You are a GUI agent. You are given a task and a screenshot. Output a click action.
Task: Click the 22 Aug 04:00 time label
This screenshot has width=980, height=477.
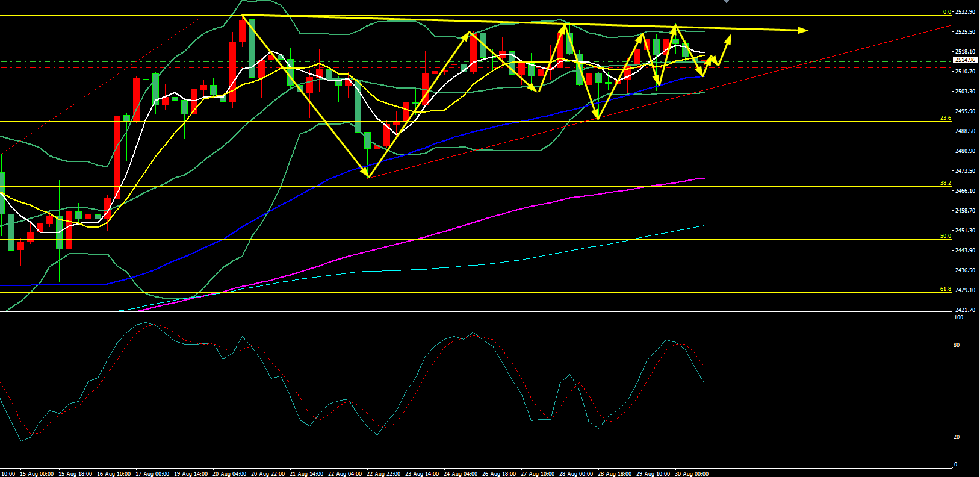(345, 474)
